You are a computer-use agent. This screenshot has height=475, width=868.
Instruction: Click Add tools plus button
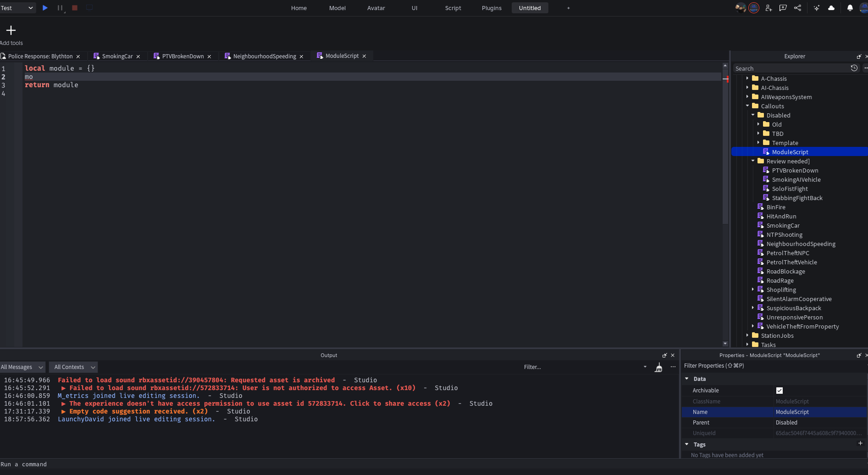click(11, 30)
